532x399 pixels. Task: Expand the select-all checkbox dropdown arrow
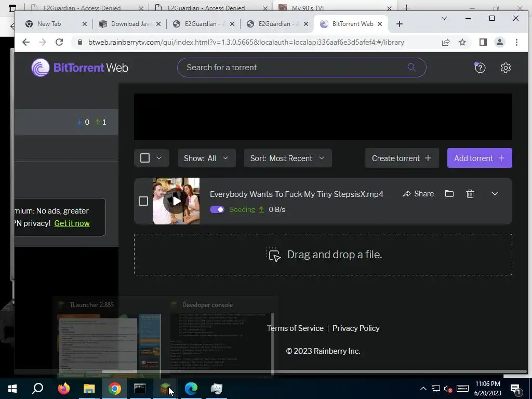[x=159, y=158]
